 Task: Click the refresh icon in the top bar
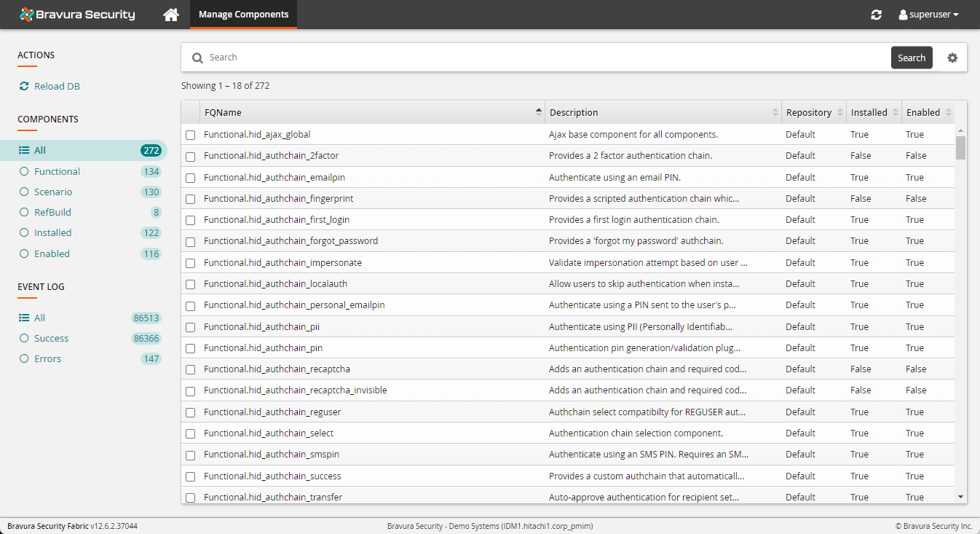[876, 14]
